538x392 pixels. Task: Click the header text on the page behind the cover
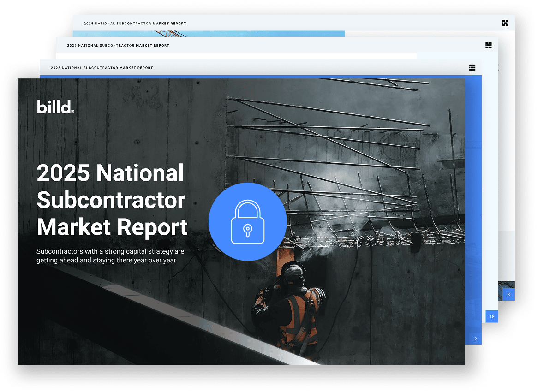click(x=102, y=68)
